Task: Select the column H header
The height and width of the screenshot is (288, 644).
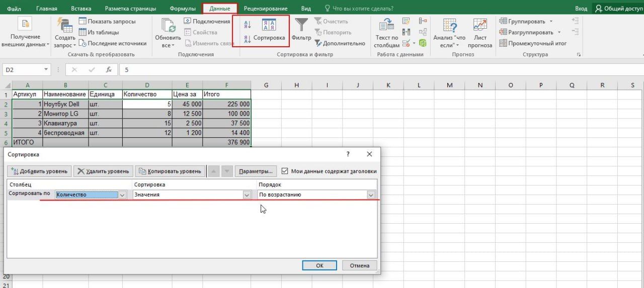Action: tap(297, 85)
